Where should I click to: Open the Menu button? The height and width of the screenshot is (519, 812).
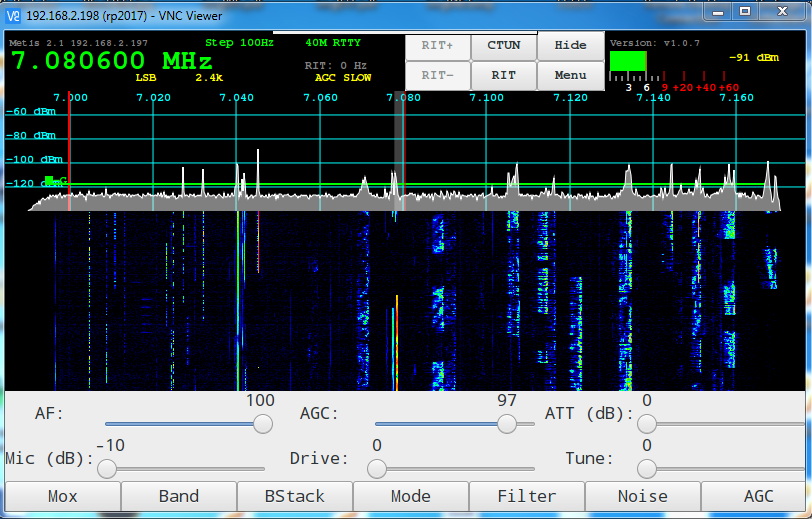tap(571, 76)
